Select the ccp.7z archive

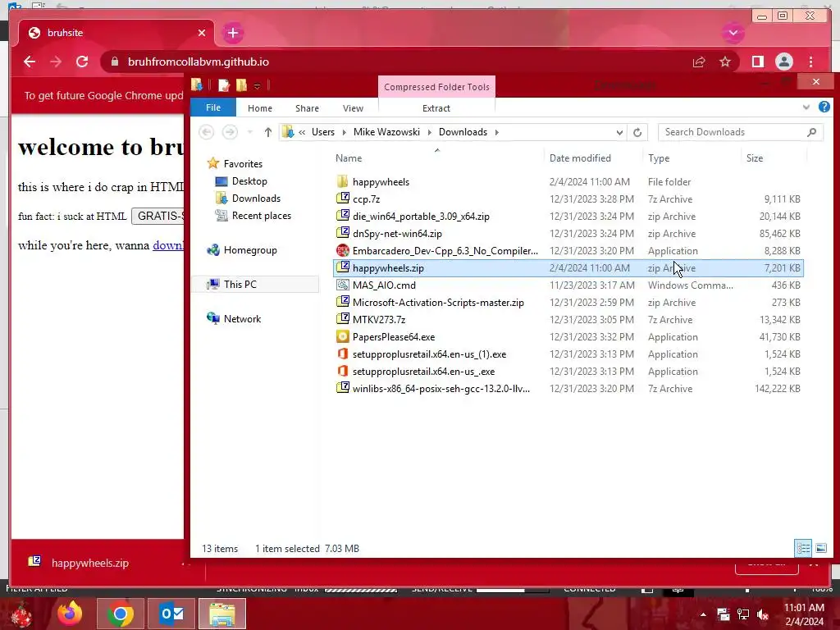[x=568, y=199]
